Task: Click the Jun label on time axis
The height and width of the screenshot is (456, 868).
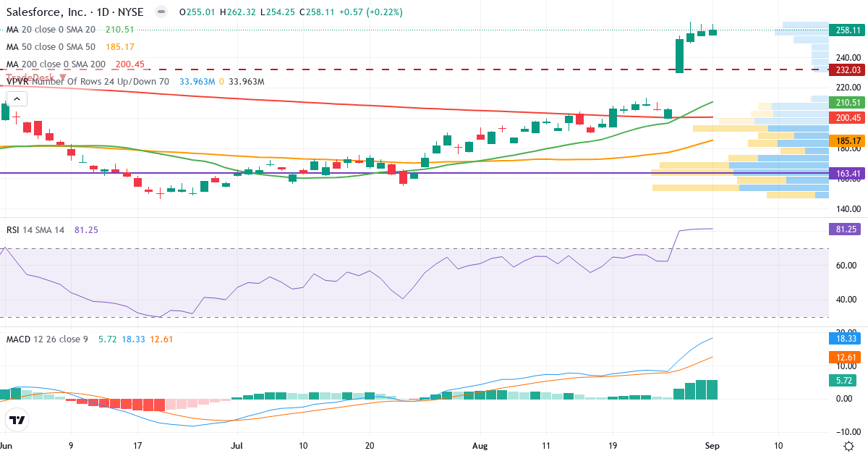Action: (x=7, y=446)
